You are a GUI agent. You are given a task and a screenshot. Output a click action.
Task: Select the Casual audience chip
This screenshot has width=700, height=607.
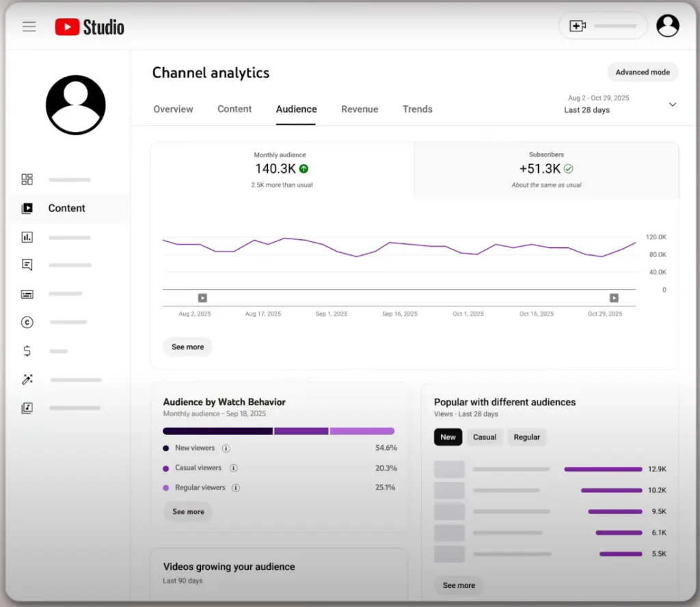[x=485, y=437]
